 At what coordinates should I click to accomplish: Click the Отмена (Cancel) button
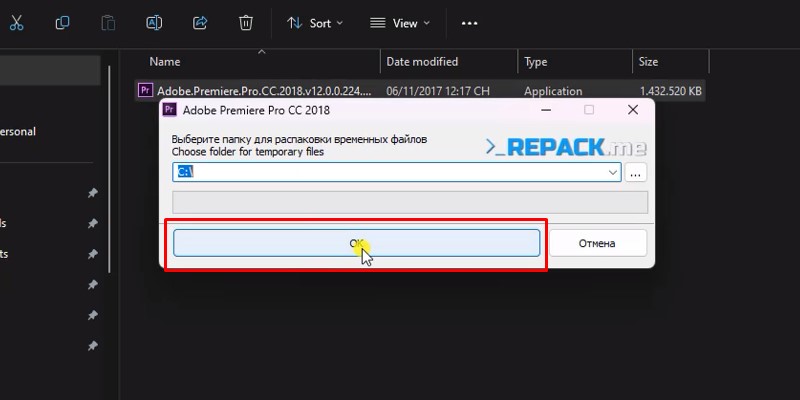tap(597, 243)
